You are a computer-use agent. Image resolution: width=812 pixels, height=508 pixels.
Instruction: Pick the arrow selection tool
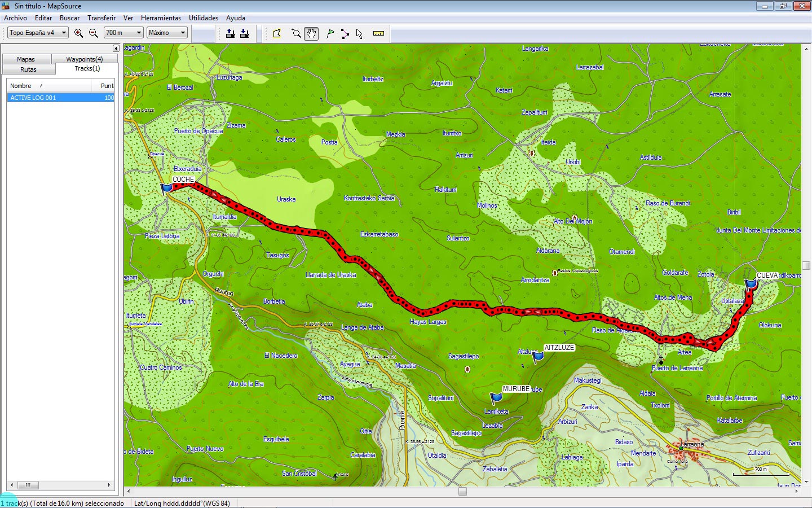[x=359, y=33]
